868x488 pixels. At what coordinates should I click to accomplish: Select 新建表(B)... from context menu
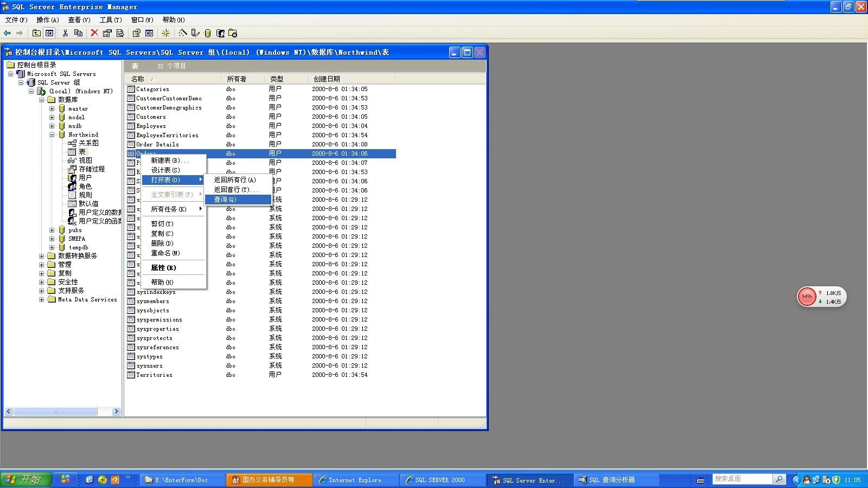[174, 160]
